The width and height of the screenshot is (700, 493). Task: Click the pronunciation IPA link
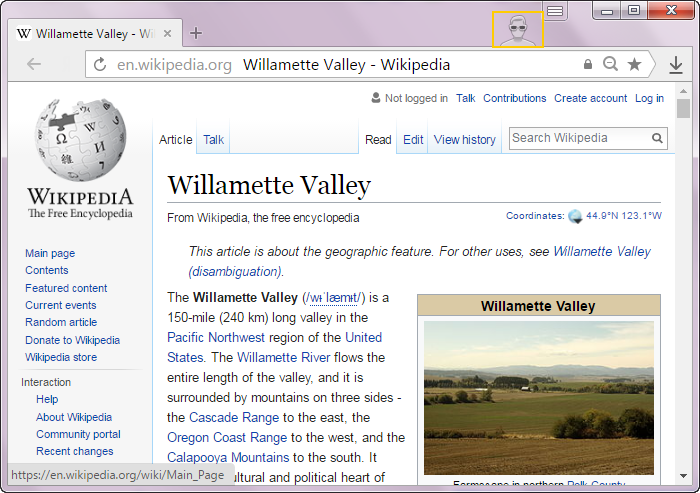[333, 297]
